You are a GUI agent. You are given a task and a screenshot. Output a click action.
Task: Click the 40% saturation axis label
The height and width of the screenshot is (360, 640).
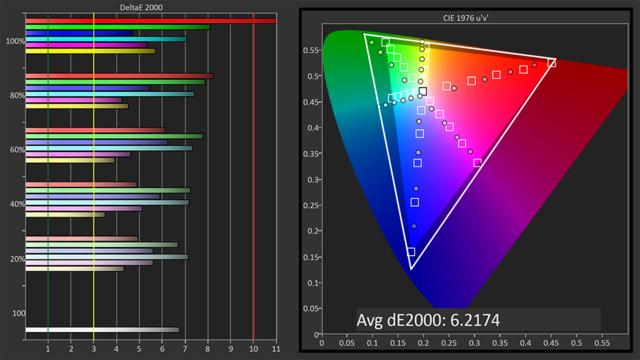pos(17,204)
